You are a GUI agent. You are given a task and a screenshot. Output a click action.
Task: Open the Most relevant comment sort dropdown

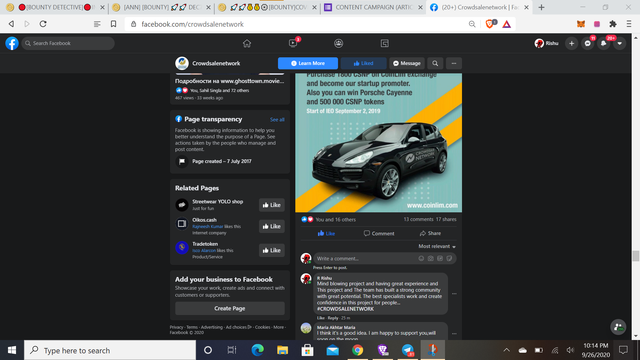point(437,247)
